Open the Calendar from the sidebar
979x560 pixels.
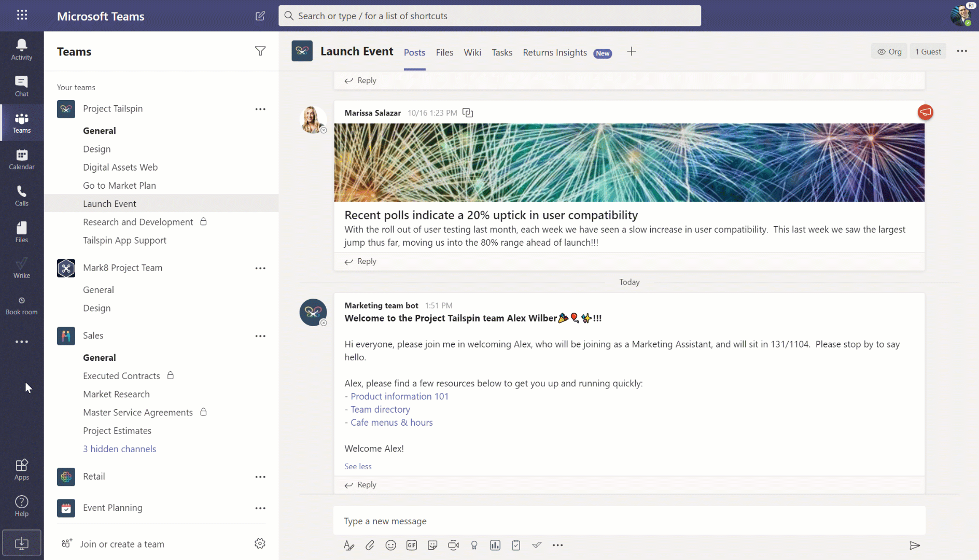click(x=21, y=159)
